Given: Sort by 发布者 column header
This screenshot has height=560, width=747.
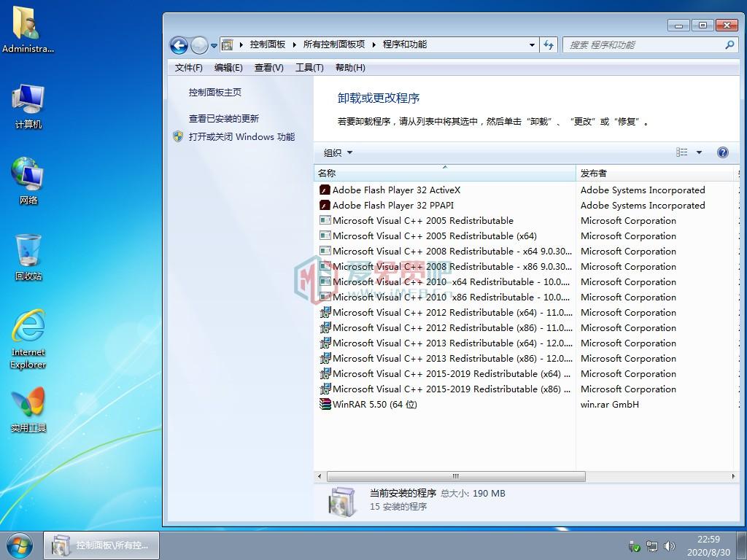Looking at the screenshot, I should [656, 173].
